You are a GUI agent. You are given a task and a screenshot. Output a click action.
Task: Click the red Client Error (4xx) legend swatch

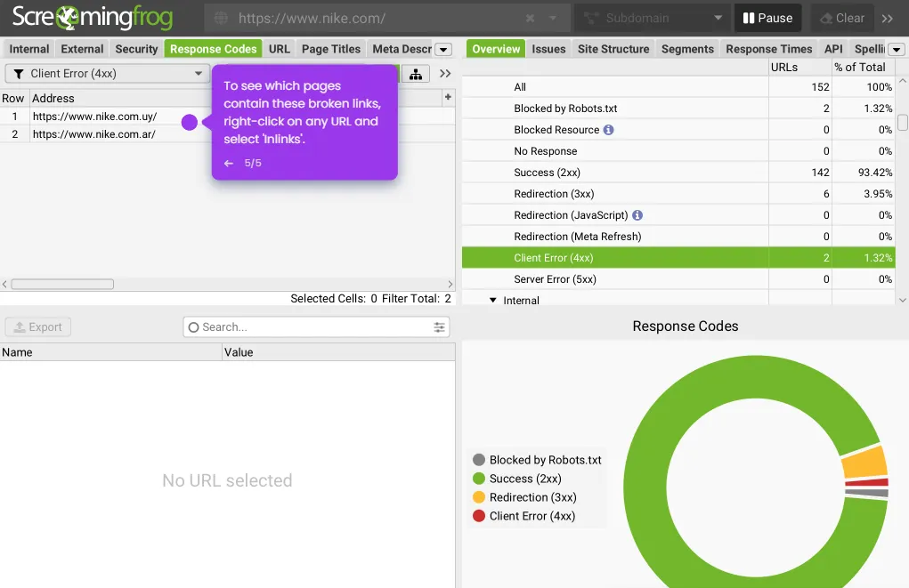(x=479, y=516)
